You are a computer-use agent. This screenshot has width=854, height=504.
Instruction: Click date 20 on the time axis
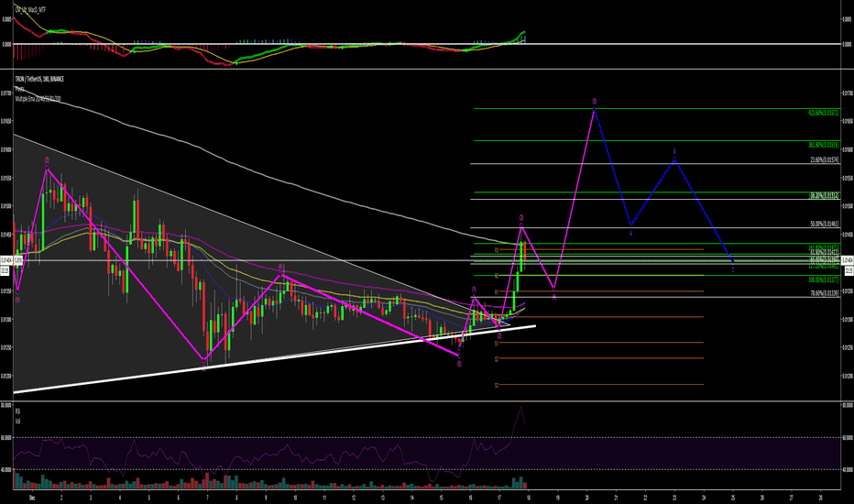tap(586, 498)
